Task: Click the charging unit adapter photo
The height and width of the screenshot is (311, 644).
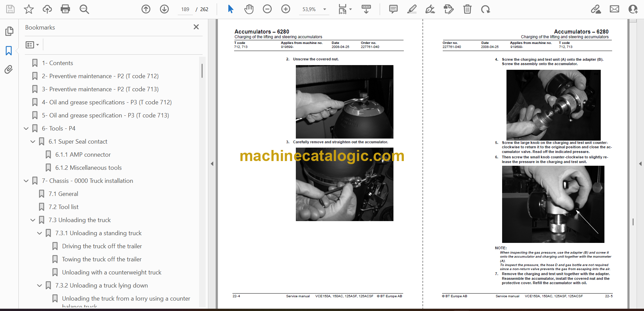Action: pos(553,105)
